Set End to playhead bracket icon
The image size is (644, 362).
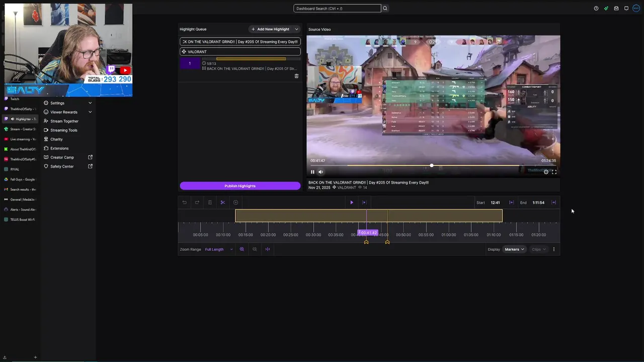(x=554, y=203)
